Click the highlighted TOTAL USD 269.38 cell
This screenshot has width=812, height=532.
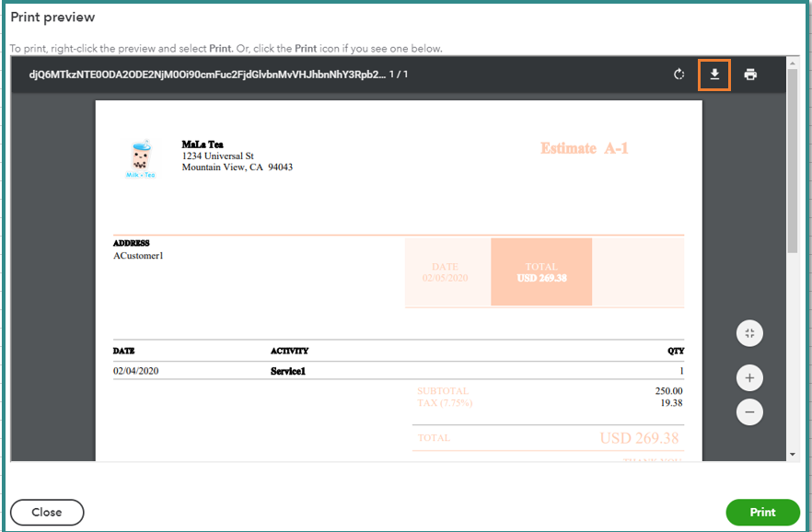541,271
